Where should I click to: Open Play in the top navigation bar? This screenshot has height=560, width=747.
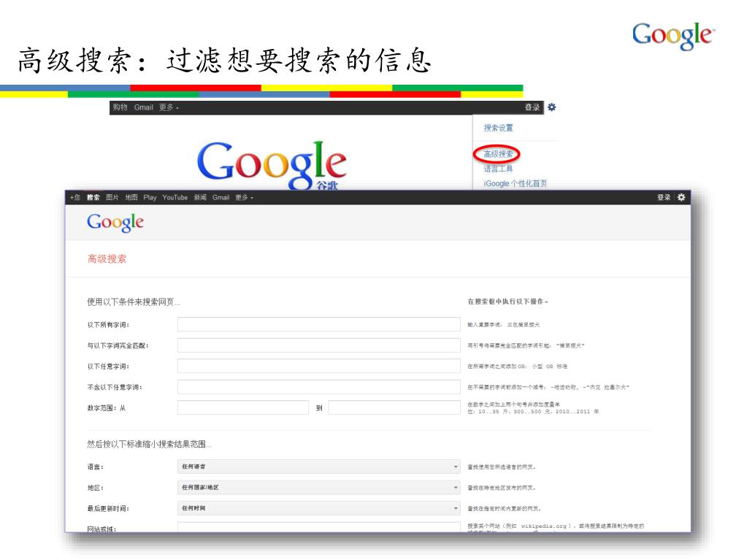click(x=150, y=197)
